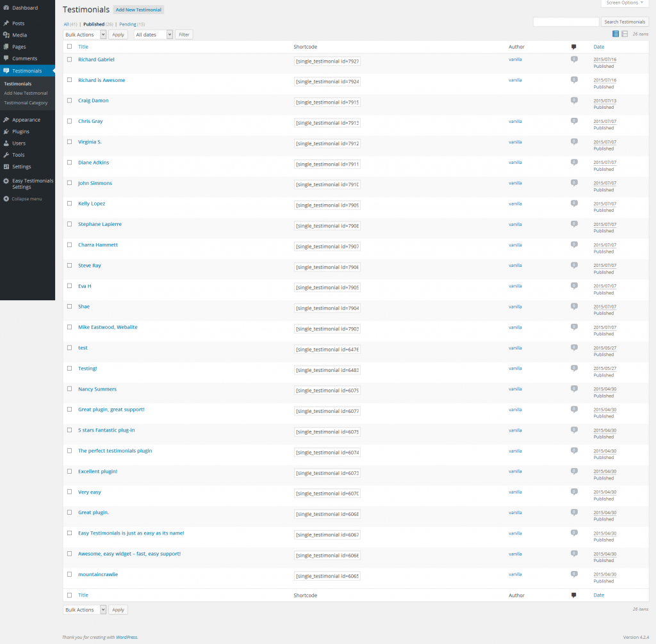Click Easy Testimonials Settings gear icon
Image resolution: width=656 pixels, height=644 pixels.
(x=6, y=181)
